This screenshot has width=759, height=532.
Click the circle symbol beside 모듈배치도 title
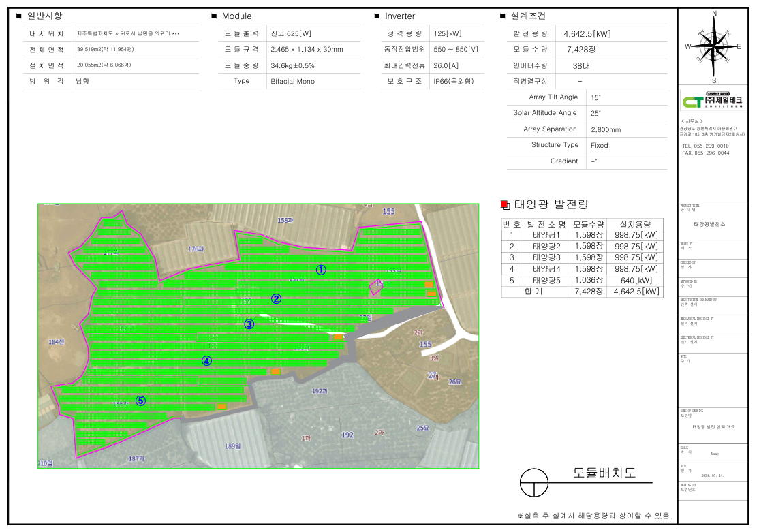pos(534,483)
